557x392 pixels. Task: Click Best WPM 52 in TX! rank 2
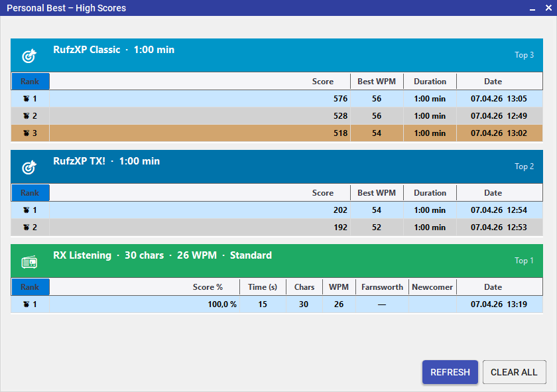[x=377, y=228]
